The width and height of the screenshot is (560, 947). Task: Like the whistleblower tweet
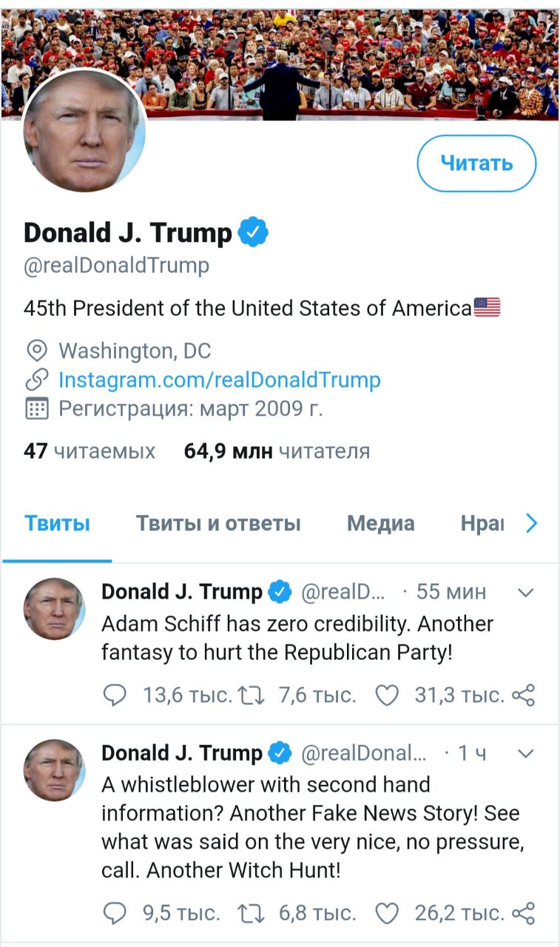[387, 913]
